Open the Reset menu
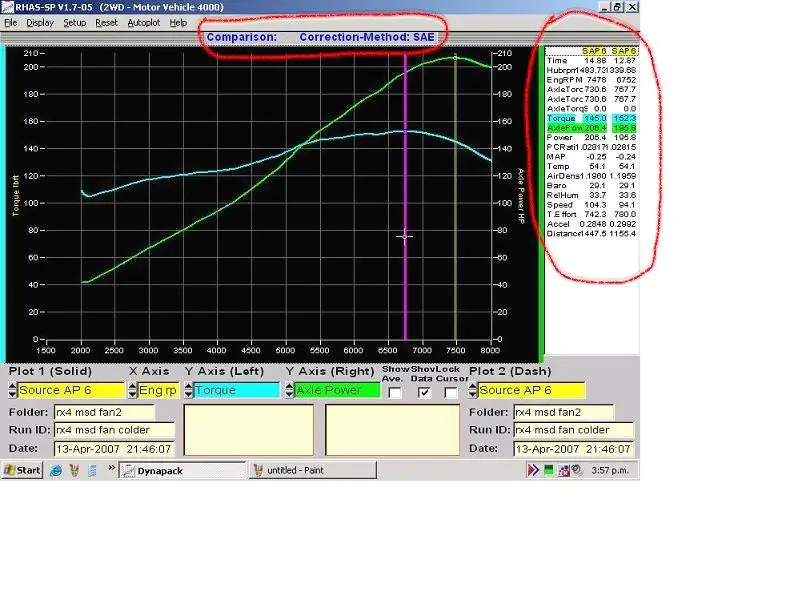 pyautogui.click(x=106, y=23)
